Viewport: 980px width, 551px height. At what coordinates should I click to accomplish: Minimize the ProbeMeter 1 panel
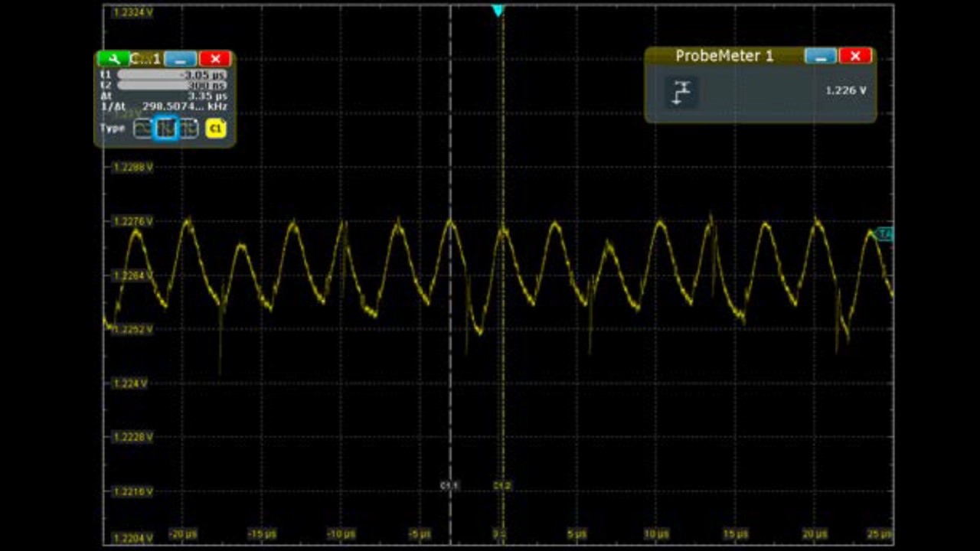821,56
